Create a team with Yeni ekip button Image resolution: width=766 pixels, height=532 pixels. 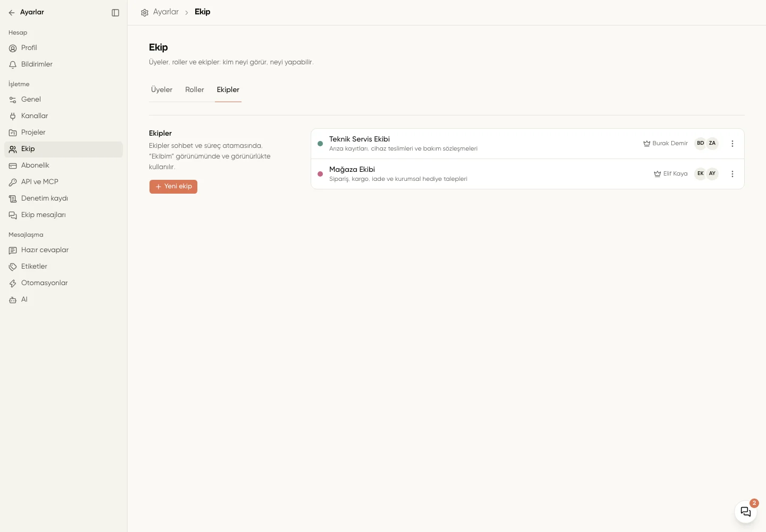click(173, 187)
